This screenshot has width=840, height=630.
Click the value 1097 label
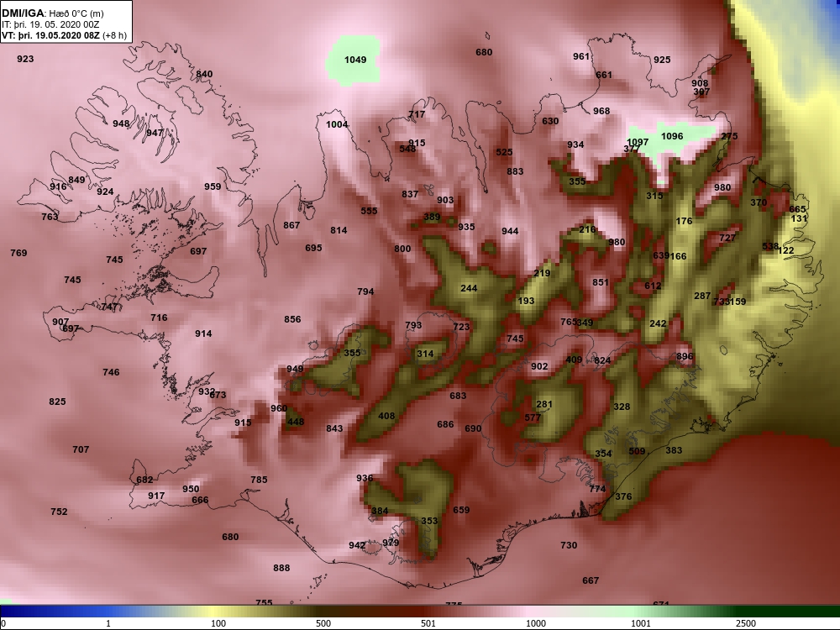click(638, 142)
